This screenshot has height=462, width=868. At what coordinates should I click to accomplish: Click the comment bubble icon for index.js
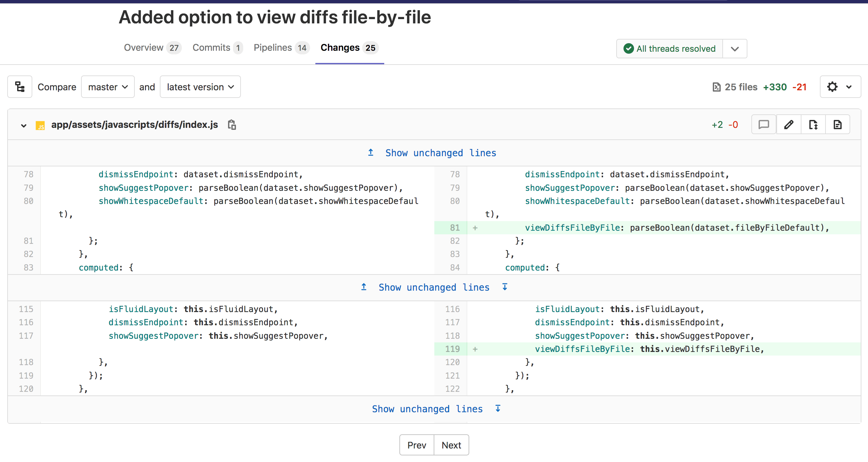764,124
